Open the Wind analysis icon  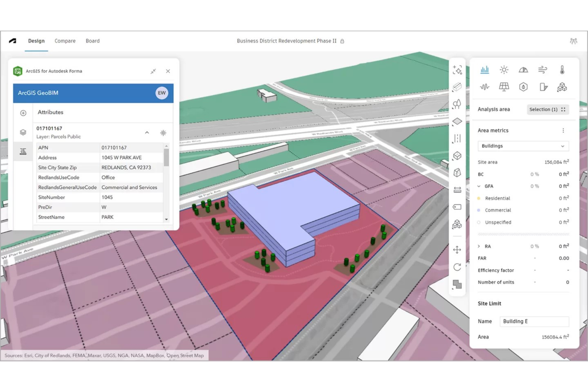tap(543, 69)
